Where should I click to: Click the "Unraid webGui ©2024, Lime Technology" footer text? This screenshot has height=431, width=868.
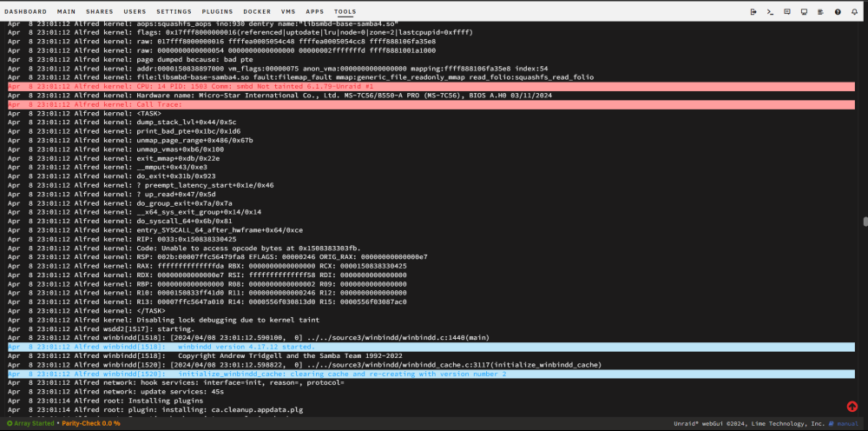pos(749,423)
